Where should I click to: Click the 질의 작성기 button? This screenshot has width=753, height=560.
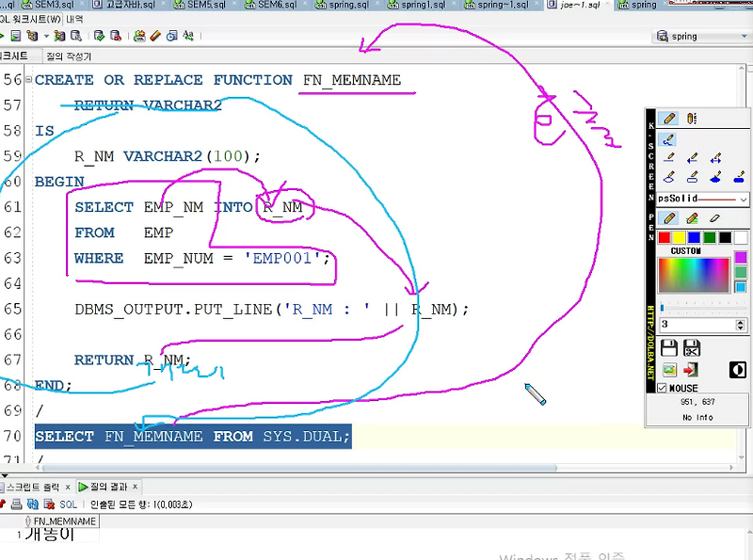click(68, 54)
